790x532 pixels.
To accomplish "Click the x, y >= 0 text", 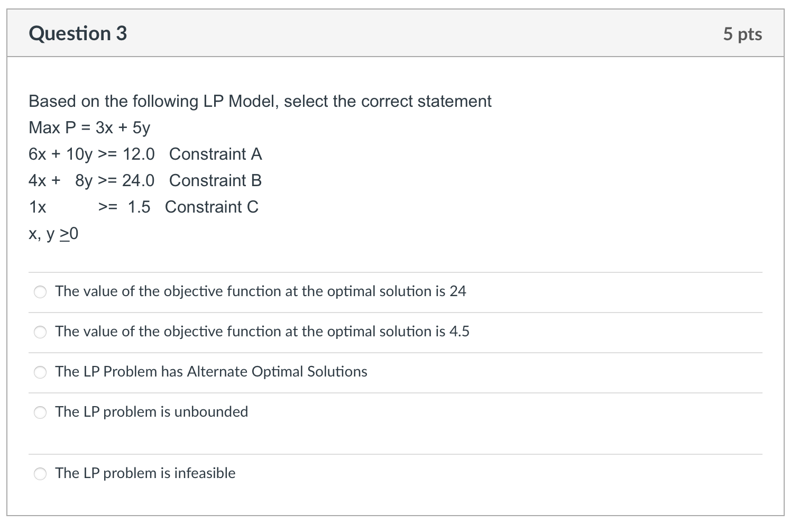I will click(x=53, y=233).
